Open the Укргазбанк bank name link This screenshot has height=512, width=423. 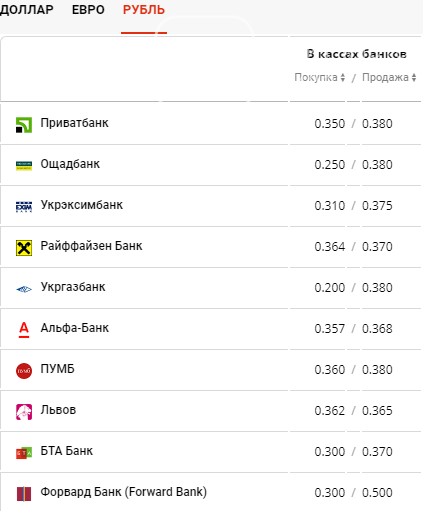[73, 287]
